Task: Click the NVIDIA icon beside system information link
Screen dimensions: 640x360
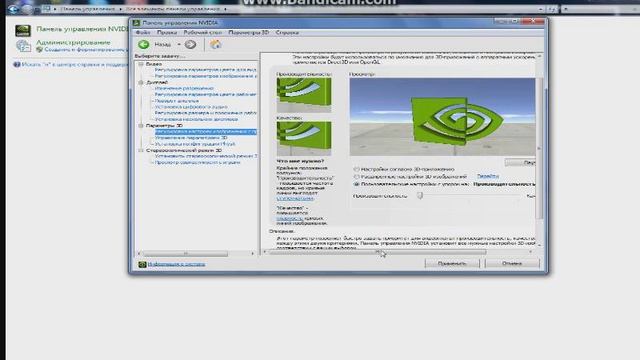Action: pyautogui.click(x=142, y=264)
